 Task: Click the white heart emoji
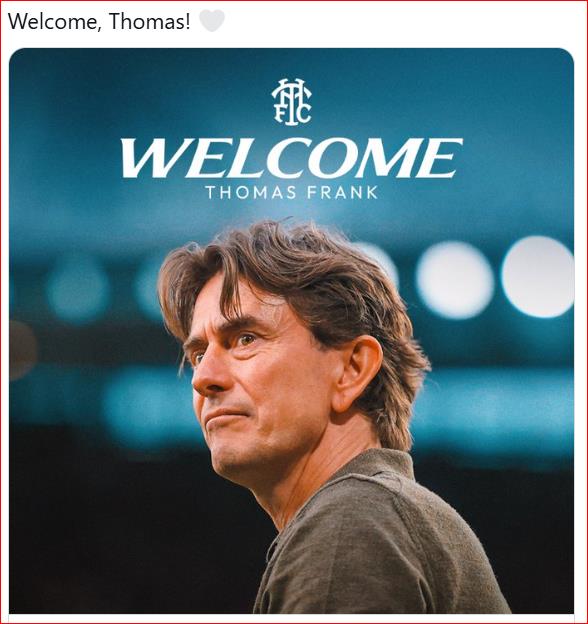(212, 21)
